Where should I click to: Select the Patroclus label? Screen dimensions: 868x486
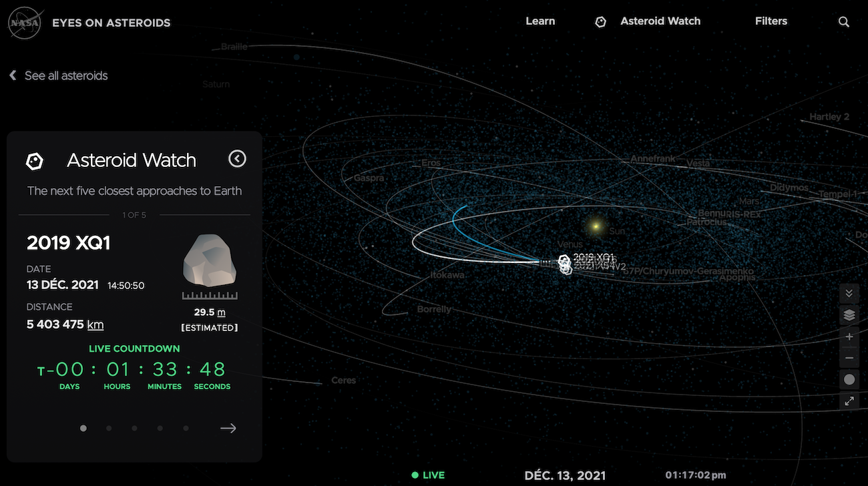point(707,222)
